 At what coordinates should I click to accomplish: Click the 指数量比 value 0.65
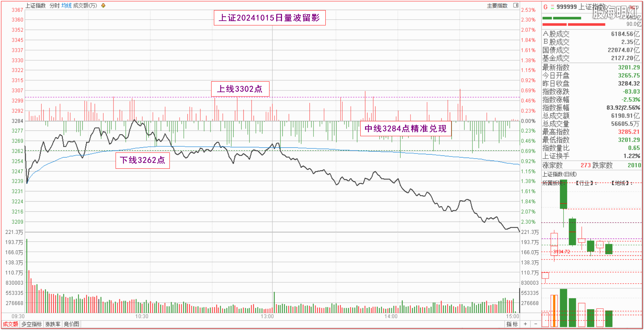pyautogui.click(x=634, y=148)
